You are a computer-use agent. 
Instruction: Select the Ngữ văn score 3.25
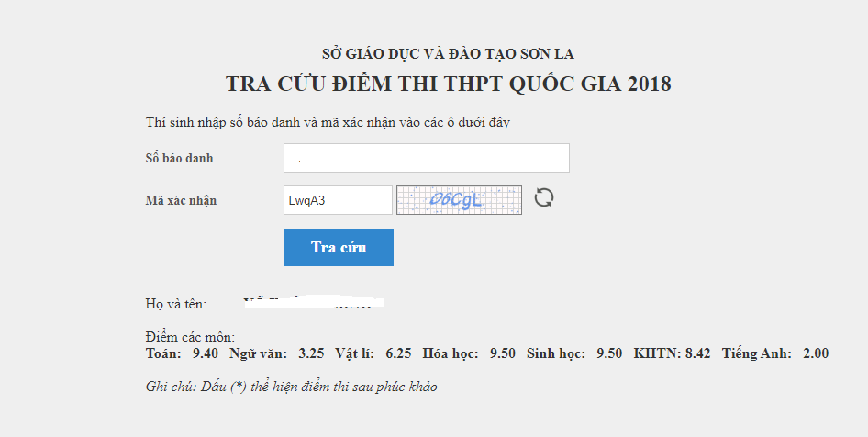point(311,353)
